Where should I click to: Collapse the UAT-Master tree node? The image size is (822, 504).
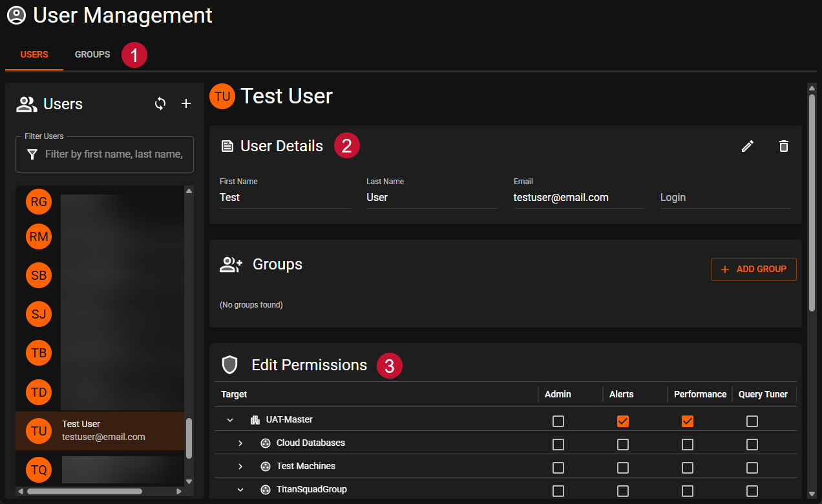(230, 420)
